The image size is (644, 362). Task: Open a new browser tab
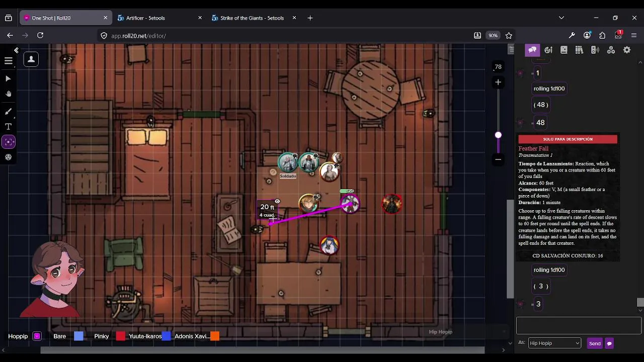click(310, 18)
